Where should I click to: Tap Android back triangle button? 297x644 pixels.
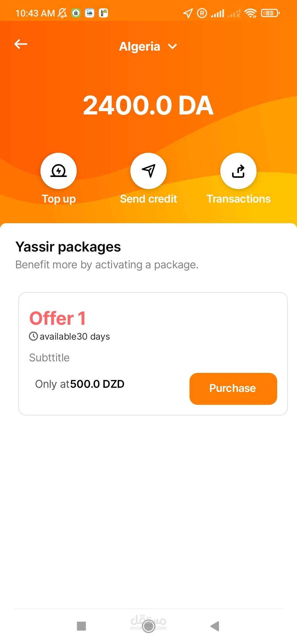tap(215, 626)
